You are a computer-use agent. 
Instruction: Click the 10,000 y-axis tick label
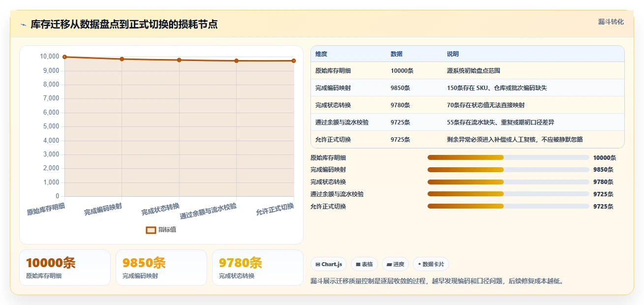(x=49, y=57)
